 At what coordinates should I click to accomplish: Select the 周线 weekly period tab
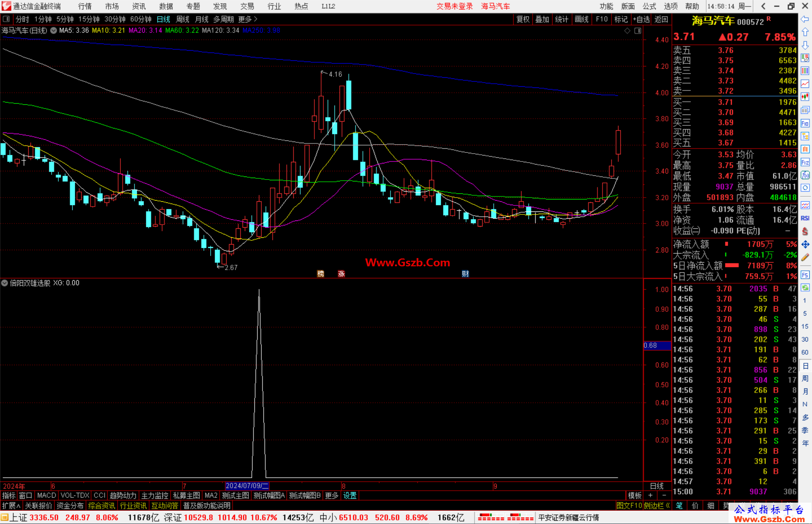(x=183, y=19)
